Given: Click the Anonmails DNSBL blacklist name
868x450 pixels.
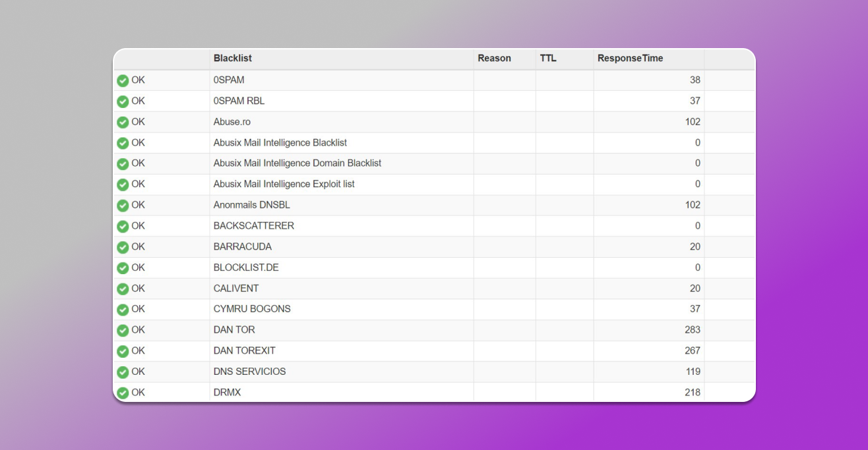Looking at the screenshot, I should [251, 205].
